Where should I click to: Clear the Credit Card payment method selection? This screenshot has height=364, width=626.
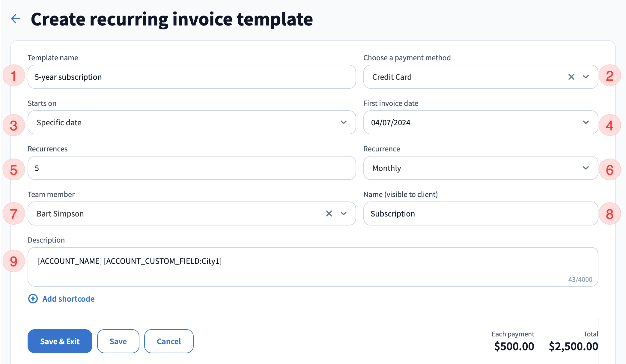(571, 77)
